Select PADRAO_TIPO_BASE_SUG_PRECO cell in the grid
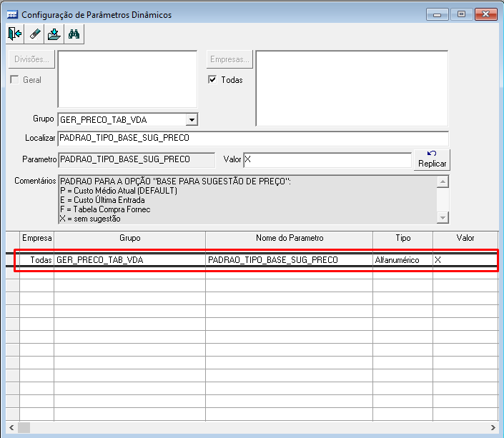Screen dimensions: 504x438 (x=290, y=260)
